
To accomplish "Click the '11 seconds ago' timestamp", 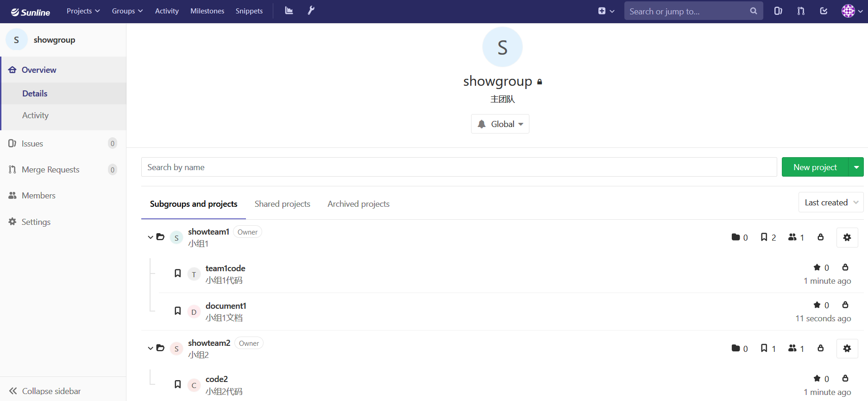I will click(823, 318).
